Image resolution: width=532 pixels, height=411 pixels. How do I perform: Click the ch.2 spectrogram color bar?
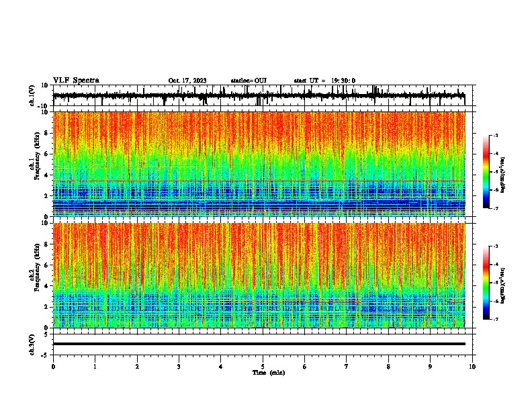pyautogui.click(x=486, y=283)
